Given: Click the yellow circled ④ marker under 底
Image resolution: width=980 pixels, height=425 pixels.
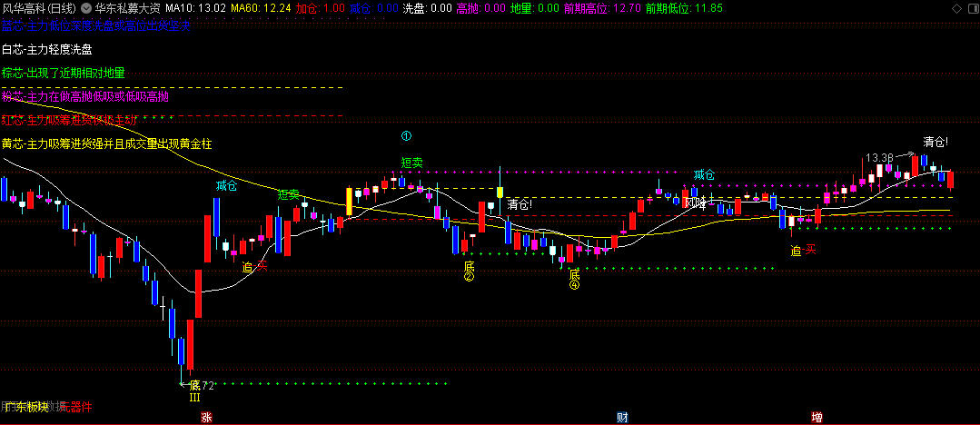Looking at the screenshot, I should click(x=574, y=285).
